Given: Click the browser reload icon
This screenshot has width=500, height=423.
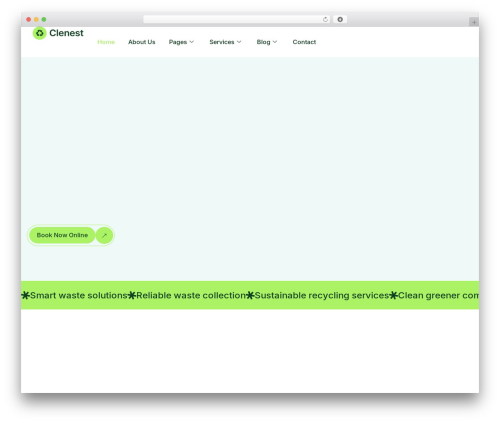Looking at the screenshot, I should point(325,19).
